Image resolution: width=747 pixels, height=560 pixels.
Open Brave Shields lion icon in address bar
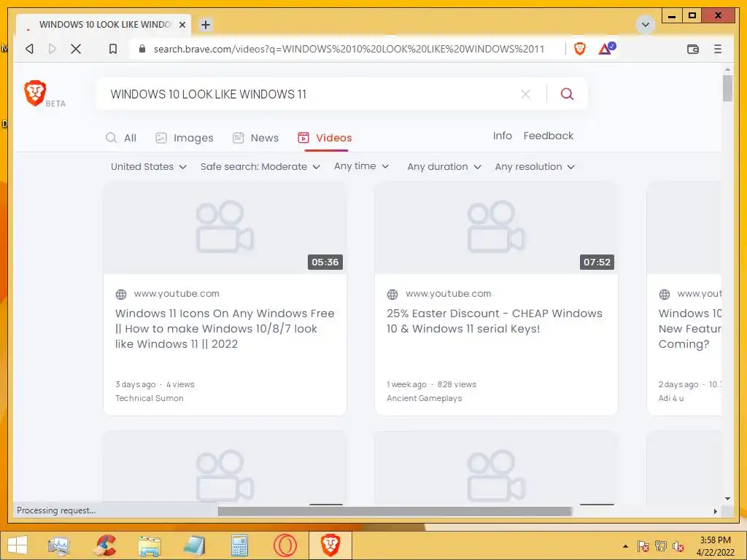tap(579, 49)
